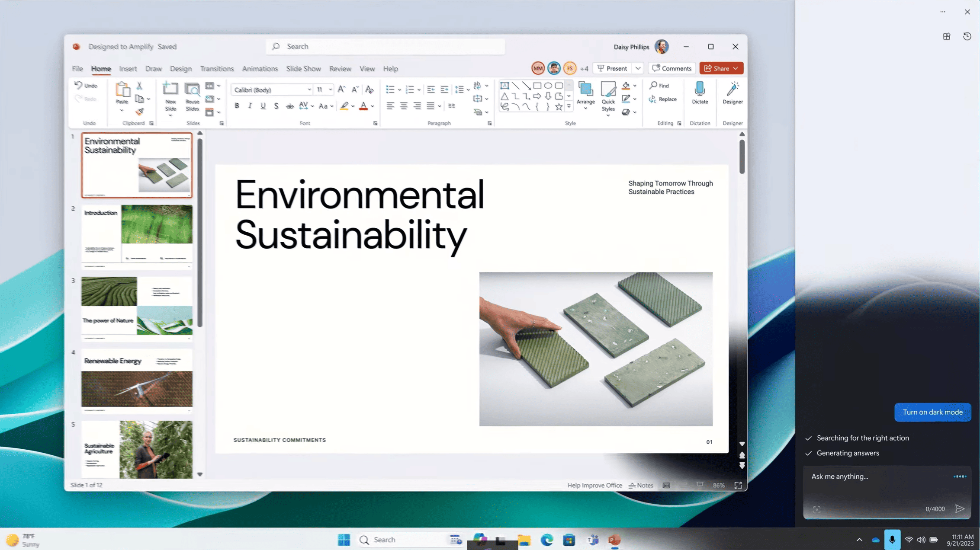Expand the shapes gallery more arrow
Image resolution: width=980 pixels, height=550 pixels.
pos(569,106)
